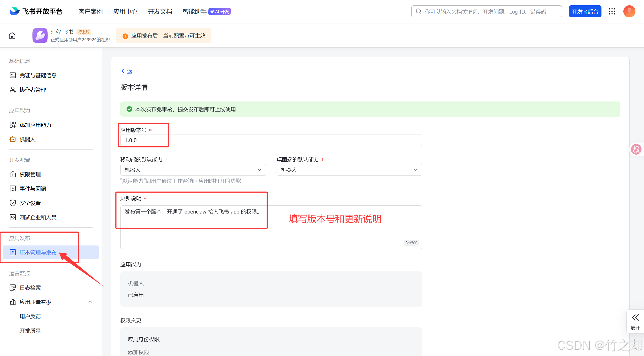
Task: Open 桌面端的默认能力 dropdown
Action: pyautogui.click(x=349, y=170)
